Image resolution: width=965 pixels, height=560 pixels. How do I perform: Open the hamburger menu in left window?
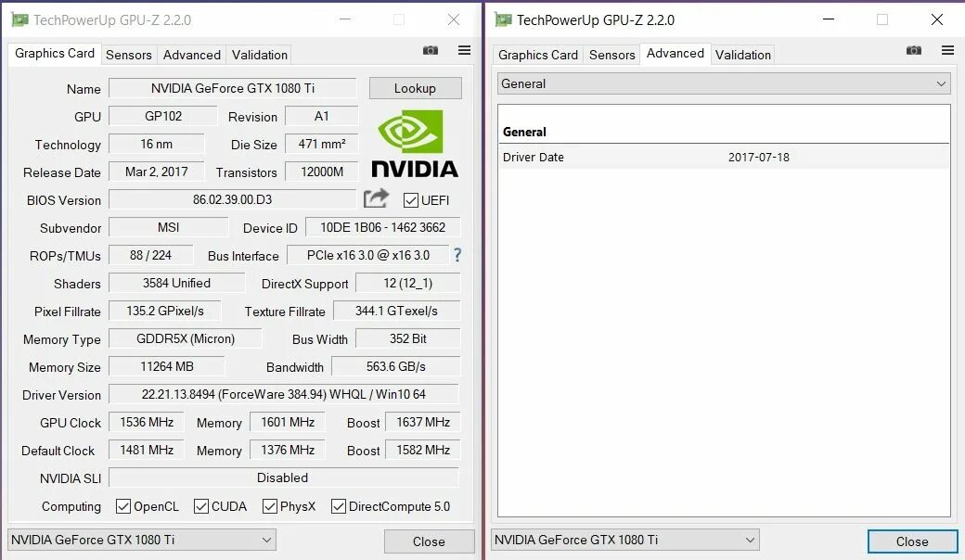point(465,50)
